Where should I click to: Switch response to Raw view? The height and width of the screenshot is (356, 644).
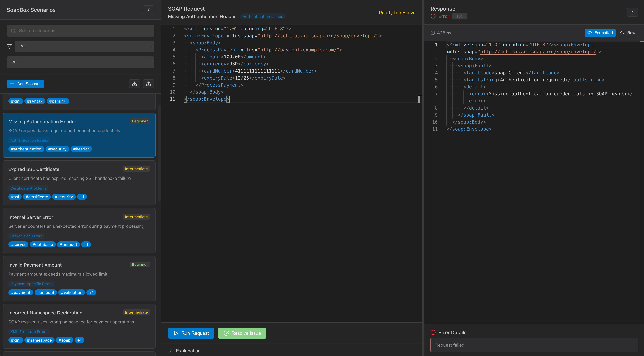click(x=628, y=33)
